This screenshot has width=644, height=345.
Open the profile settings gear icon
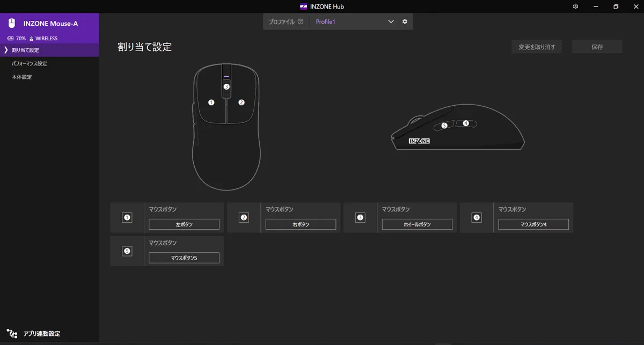coord(405,22)
